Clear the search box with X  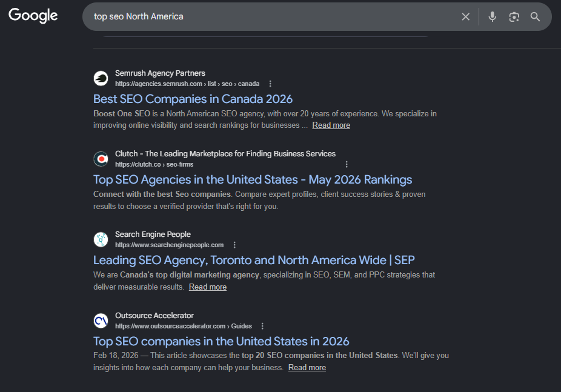(x=465, y=17)
